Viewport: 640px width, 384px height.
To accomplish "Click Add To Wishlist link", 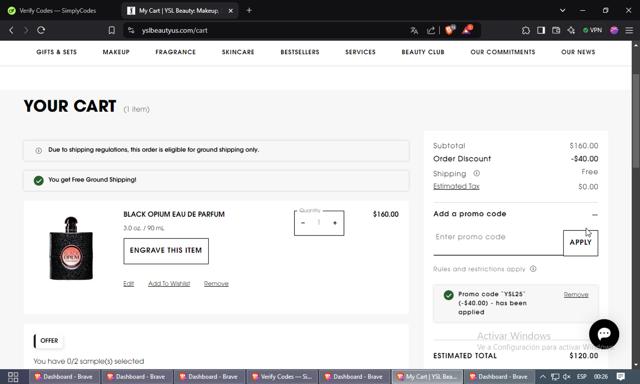I will pos(169,284).
